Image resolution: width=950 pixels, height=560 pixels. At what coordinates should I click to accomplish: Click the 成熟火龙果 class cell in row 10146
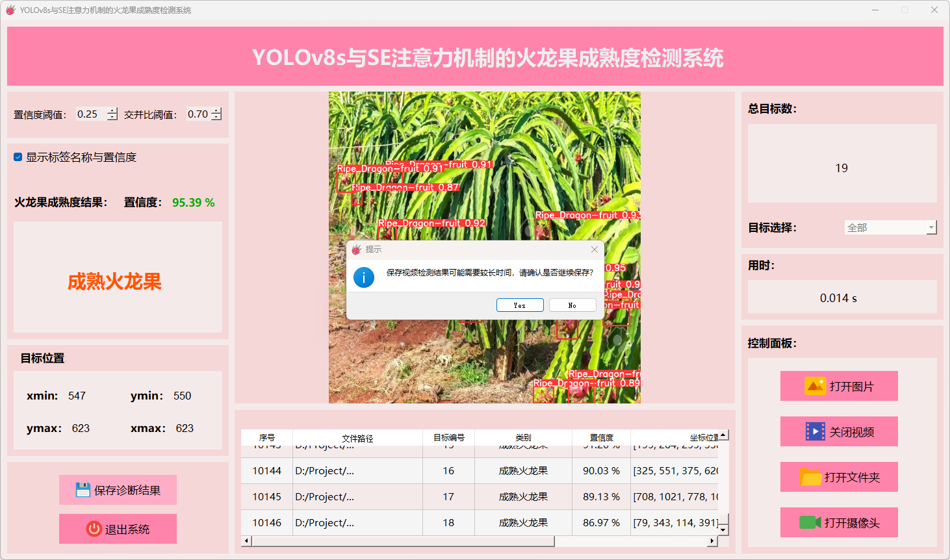pyautogui.click(x=524, y=522)
